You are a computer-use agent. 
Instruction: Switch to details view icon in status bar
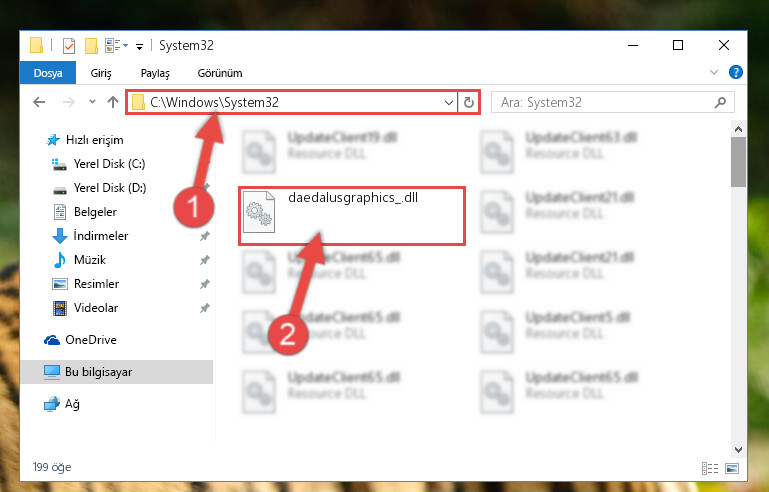[710, 468]
